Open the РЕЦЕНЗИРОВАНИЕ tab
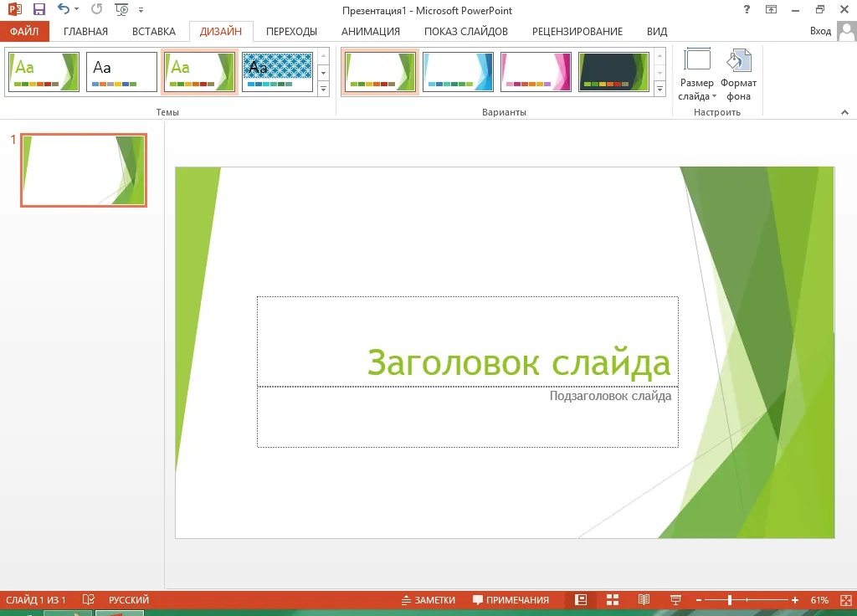The width and height of the screenshot is (857, 616). [577, 31]
